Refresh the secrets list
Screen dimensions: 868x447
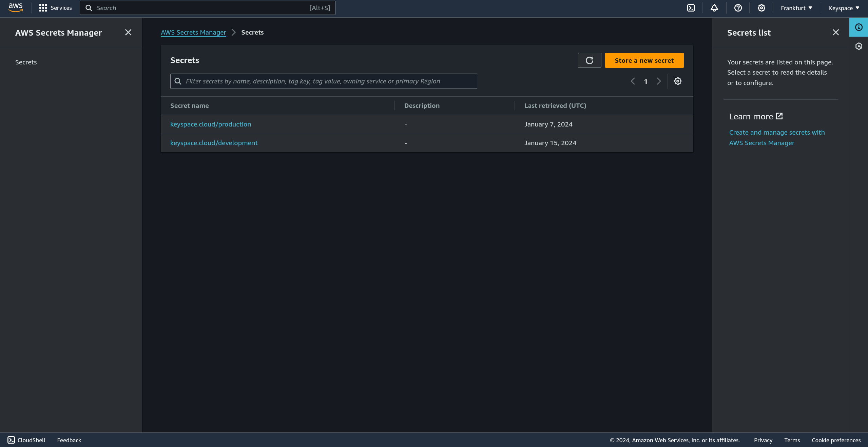point(590,60)
